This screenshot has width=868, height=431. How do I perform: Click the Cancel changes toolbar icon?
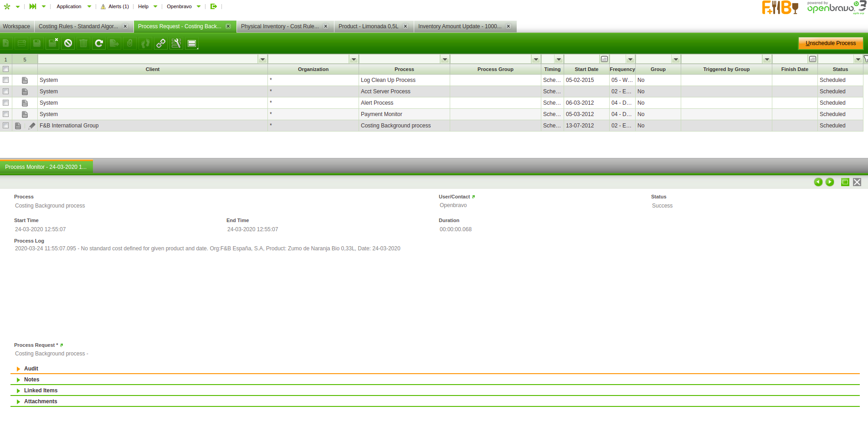(x=68, y=43)
